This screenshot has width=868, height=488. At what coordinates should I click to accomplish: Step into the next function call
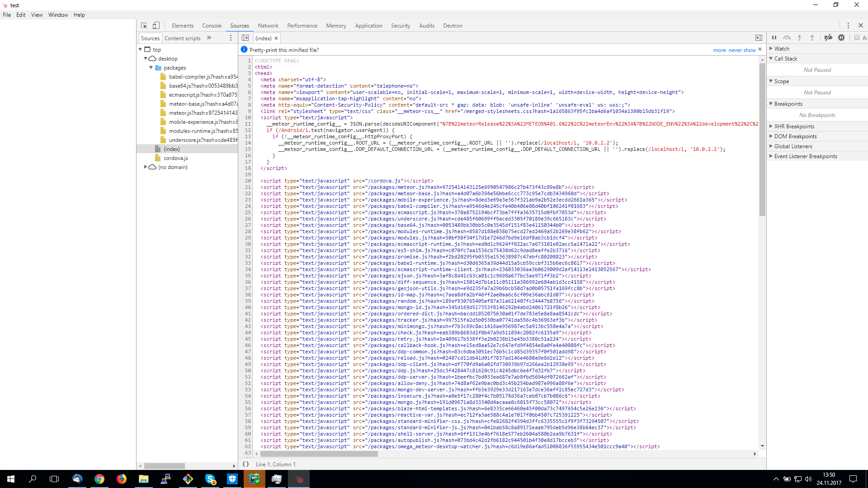[x=800, y=38]
